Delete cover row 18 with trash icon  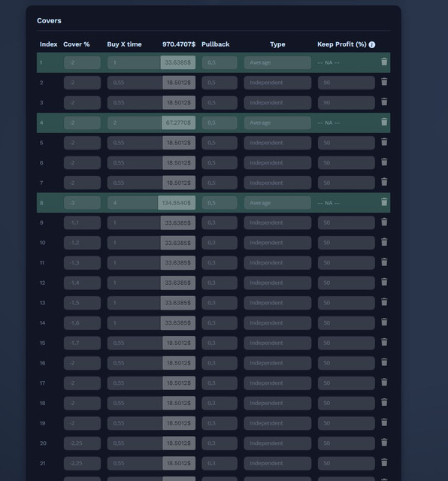[384, 403]
